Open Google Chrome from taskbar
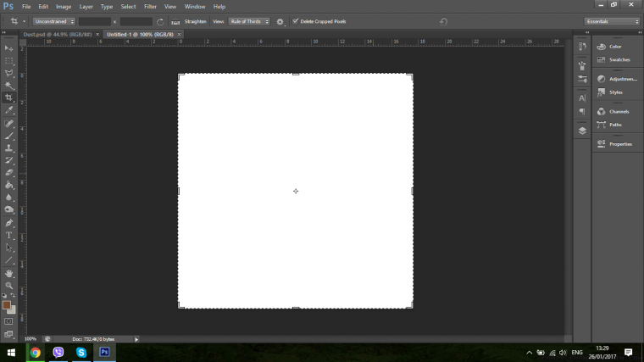 36,353
